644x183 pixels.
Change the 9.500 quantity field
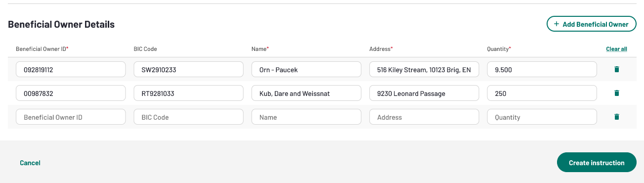542,69
